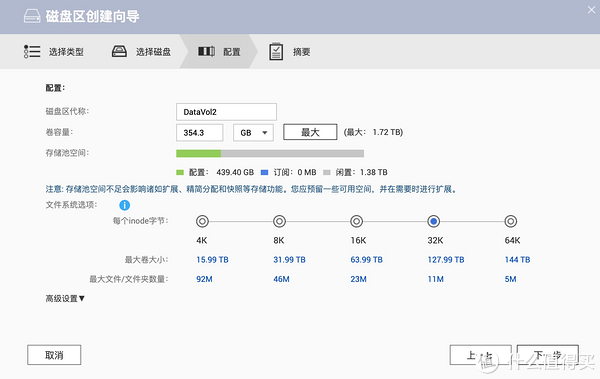Click the list icon for 选择类型 step
The height and width of the screenshot is (379, 600).
(32, 51)
